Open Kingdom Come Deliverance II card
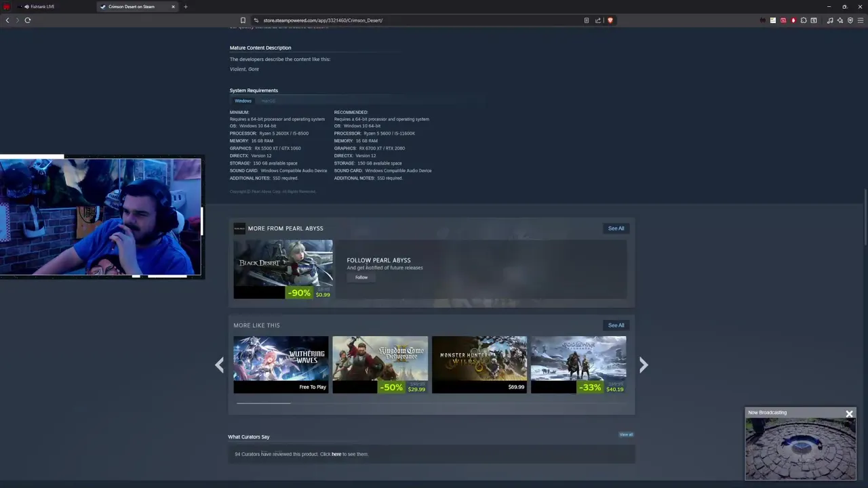868x488 pixels. (380, 365)
